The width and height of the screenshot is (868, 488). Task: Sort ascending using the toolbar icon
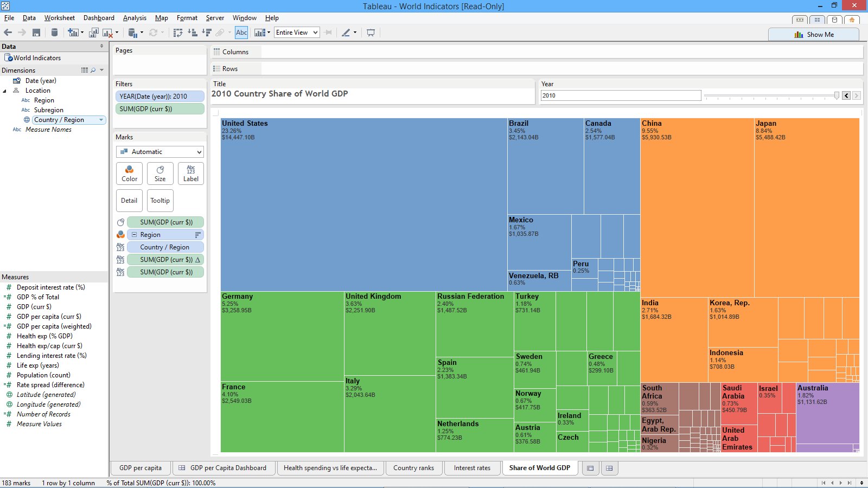[192, 33]
